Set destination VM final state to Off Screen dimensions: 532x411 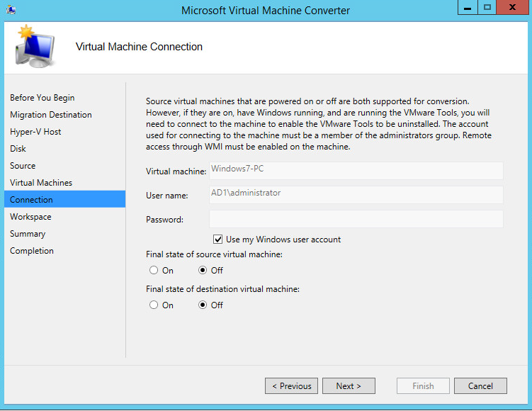coord(203,305)
